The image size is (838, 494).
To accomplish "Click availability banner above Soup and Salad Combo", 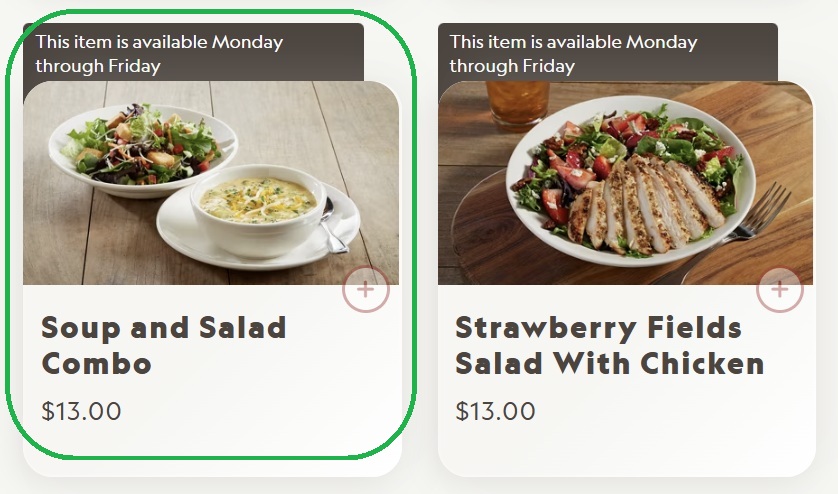I will click(x=160, y=54).
